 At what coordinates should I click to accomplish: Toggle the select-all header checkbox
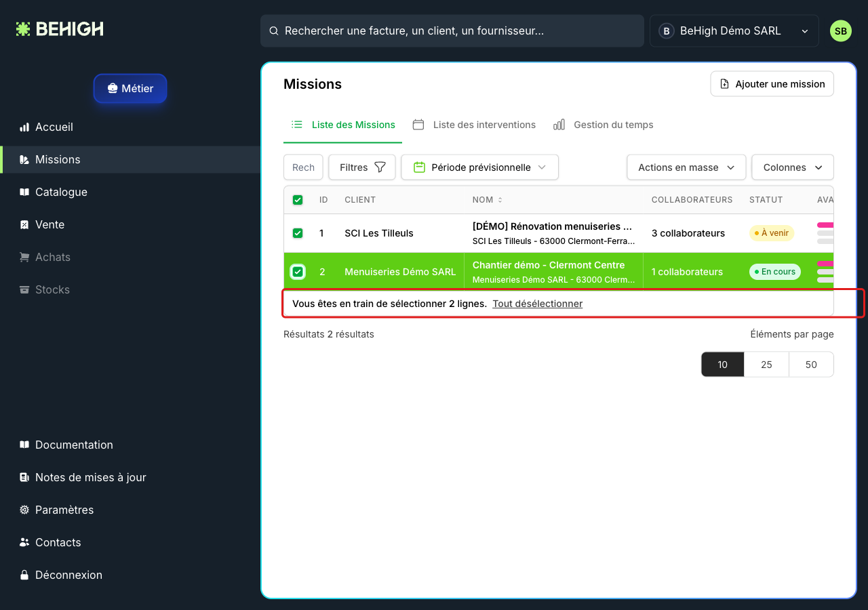298,200
